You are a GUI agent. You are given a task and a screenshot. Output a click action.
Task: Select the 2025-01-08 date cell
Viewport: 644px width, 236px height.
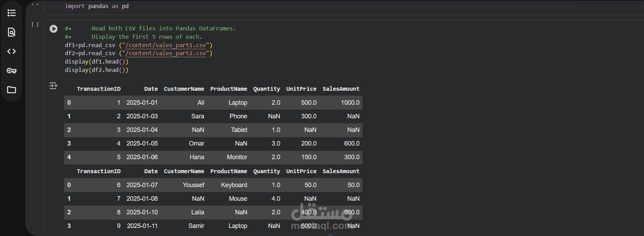pos(142,199)
